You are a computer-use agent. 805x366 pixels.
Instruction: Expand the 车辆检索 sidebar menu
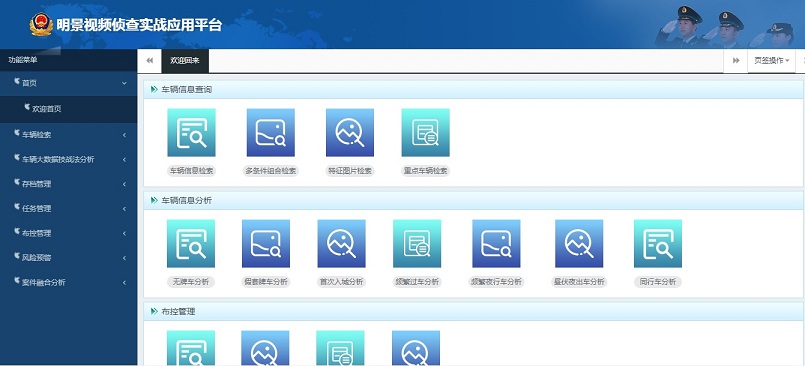point(68,135)
